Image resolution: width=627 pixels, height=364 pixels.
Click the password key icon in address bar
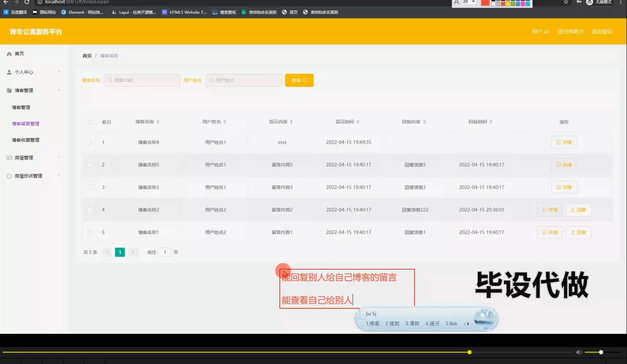(579, 2)
